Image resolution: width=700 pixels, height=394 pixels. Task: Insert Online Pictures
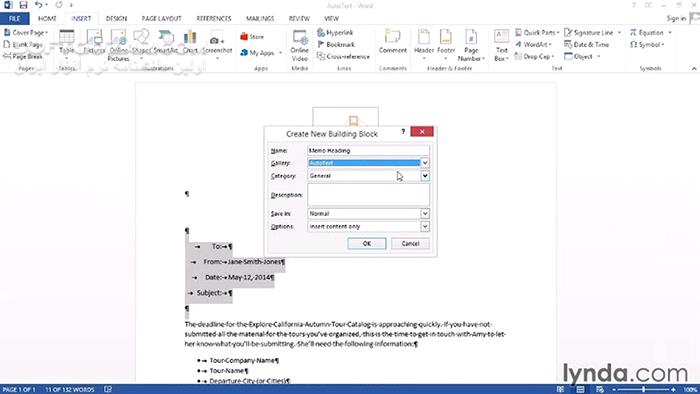pos(118,45)
